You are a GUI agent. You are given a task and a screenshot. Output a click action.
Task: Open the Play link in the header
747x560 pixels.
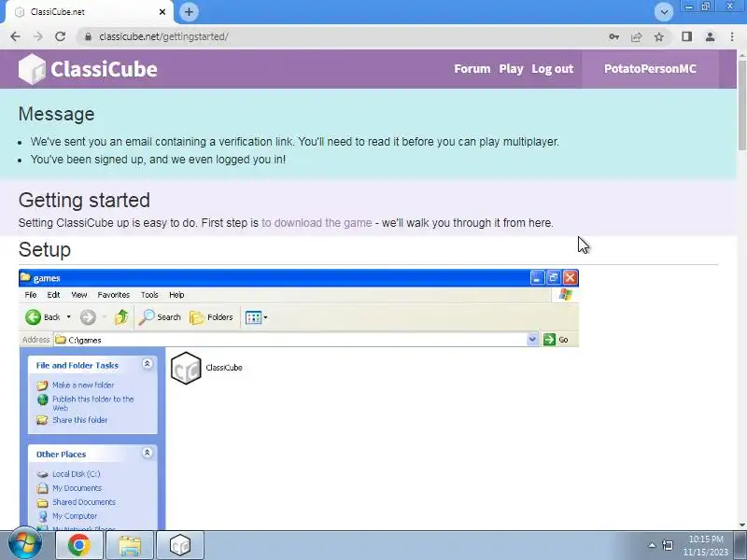pyautogui.click(x=511, y=69)
